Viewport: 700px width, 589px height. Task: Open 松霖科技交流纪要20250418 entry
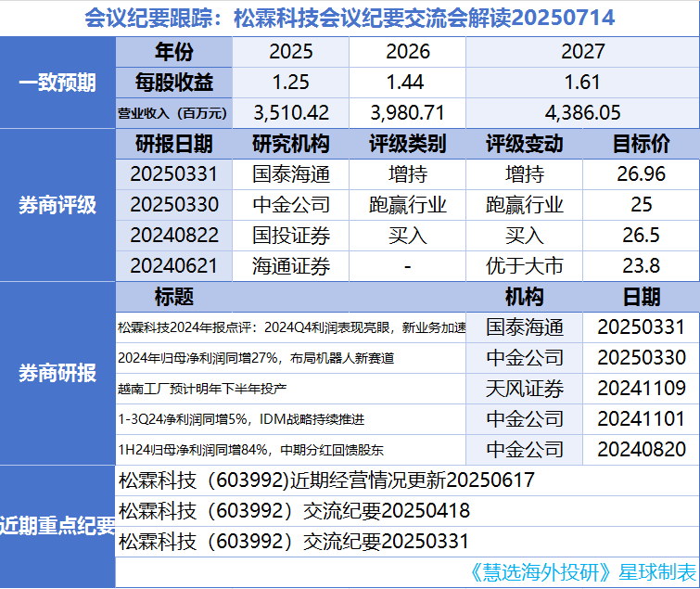click(407, 511)
